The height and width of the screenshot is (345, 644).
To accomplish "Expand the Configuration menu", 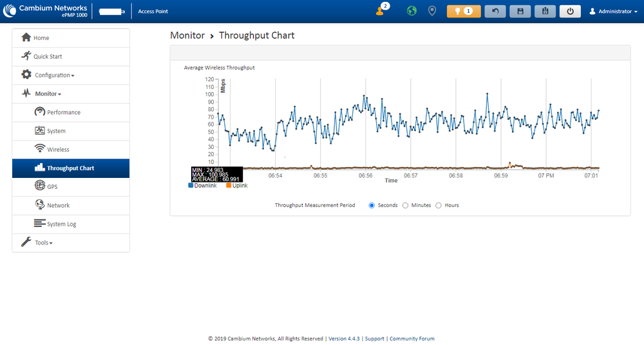I will pyautogui.click(x=54, y=75).
